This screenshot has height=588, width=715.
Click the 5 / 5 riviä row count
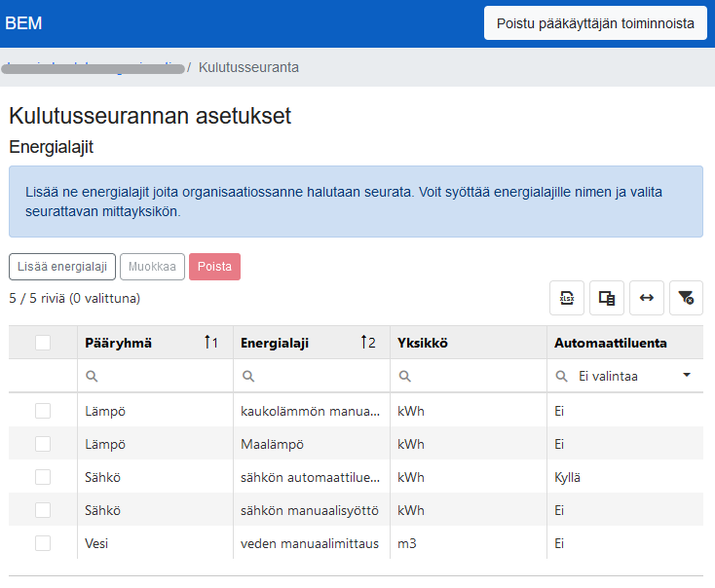pos(75,298)
